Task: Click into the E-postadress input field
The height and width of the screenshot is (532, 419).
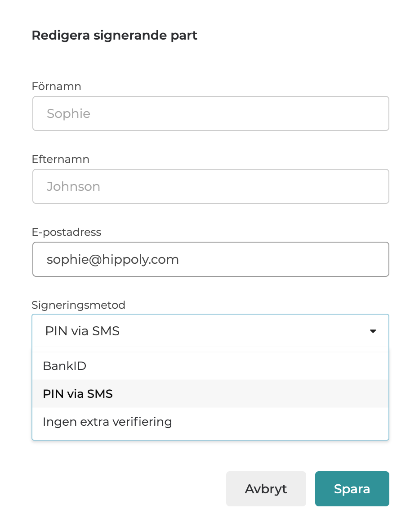Action: coord(210,259)
